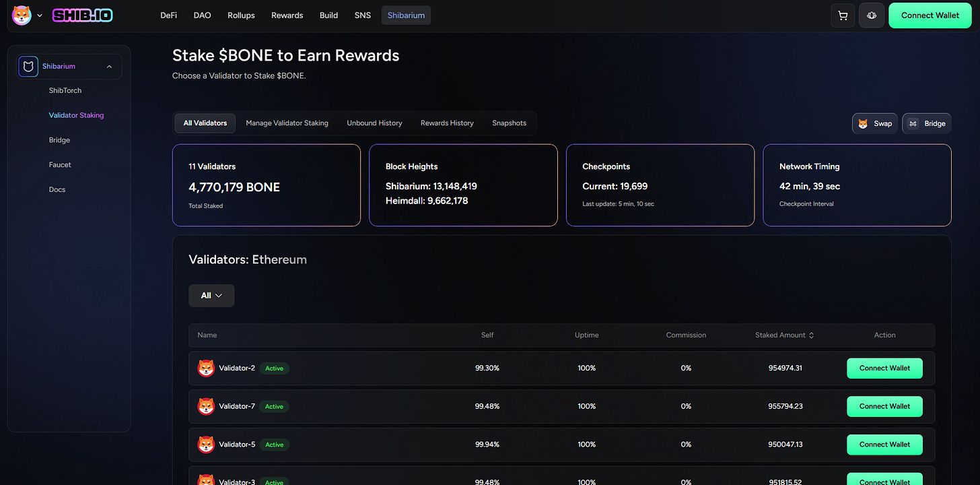The width and height of the screenshot is (980, 485).
Task: Select Shibarium in the top navigation
Action: [x=406, y=15]
